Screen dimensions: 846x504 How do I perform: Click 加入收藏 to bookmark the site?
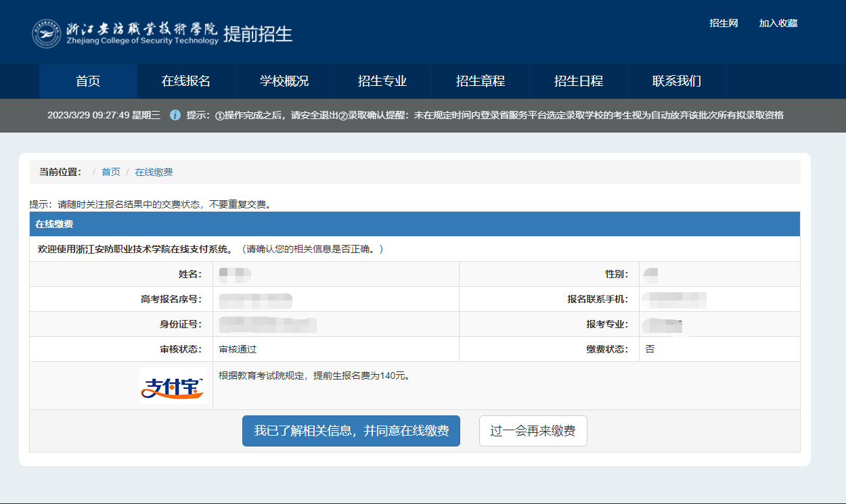(778, 23)
